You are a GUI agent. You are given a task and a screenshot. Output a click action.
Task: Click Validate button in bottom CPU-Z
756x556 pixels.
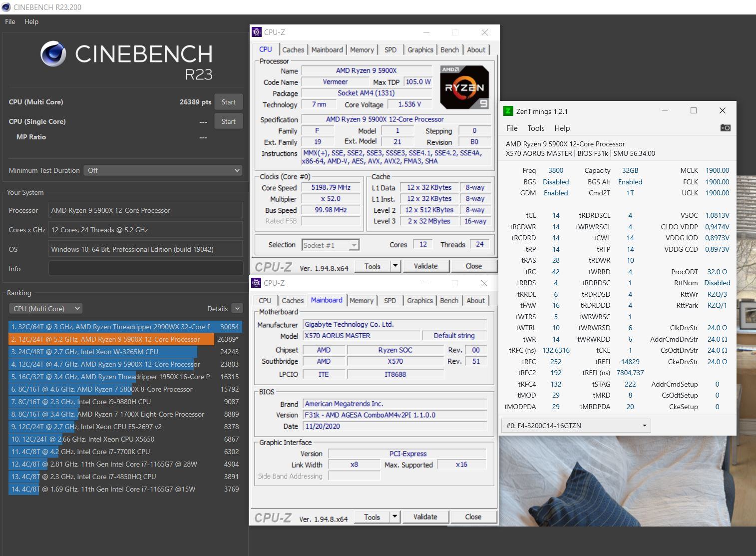425,517
